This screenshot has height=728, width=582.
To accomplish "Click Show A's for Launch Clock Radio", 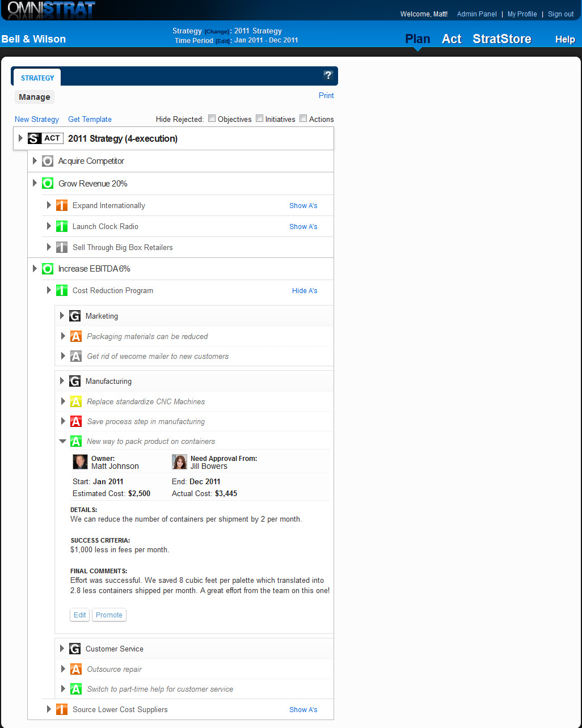I will click(303, 226).
